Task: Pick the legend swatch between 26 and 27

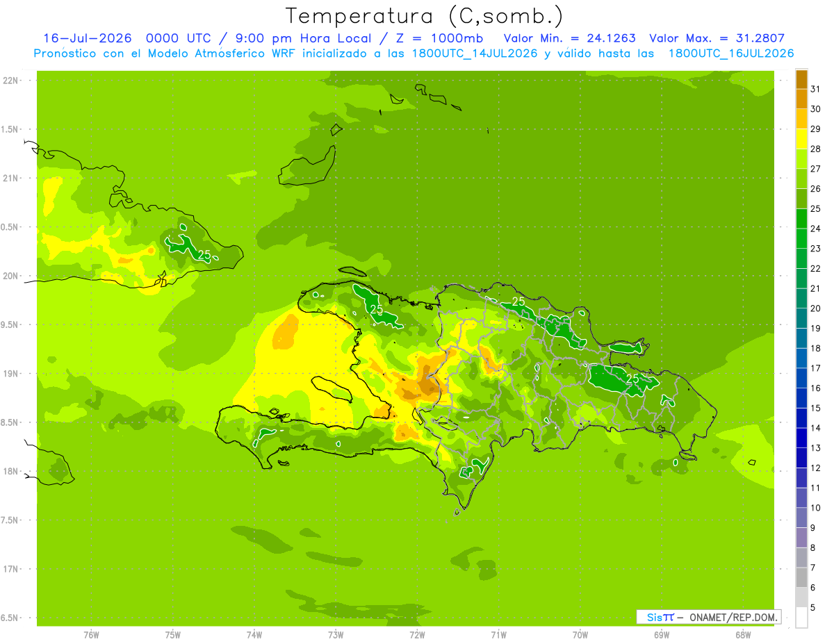Action: tap(801, 179)
